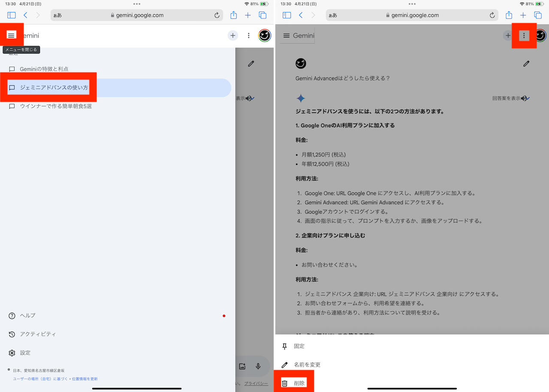Click the 位置情報を更新 link
Screen dimensions: 549x392
(84, 379)
